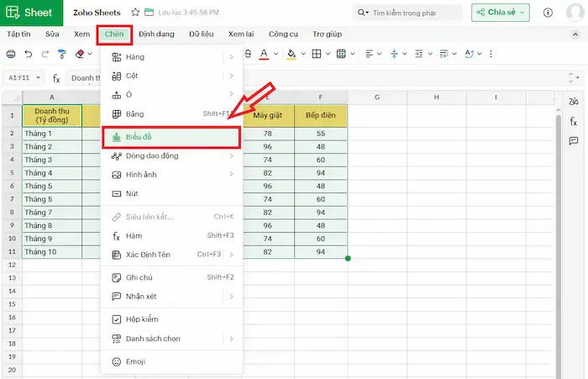Open the user profile avatar

[x=575, y=13]
